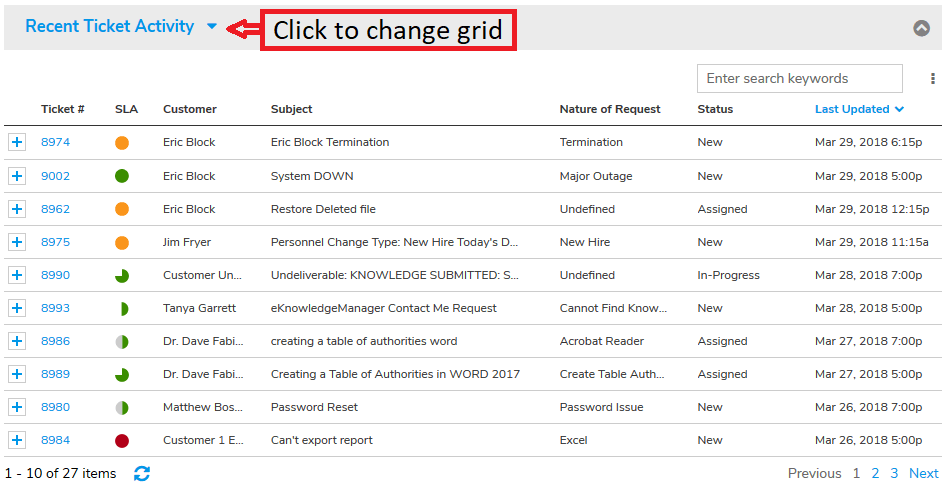The width and height of the screenshot is (949, 498).
Task: Refresh the grid with the reload icon
Action: tap(142, 474)
